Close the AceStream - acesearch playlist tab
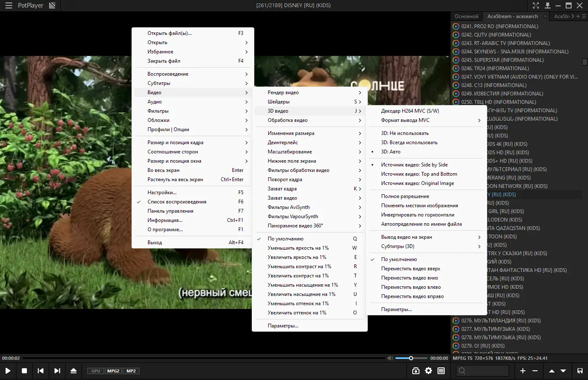 pos(545,16)
